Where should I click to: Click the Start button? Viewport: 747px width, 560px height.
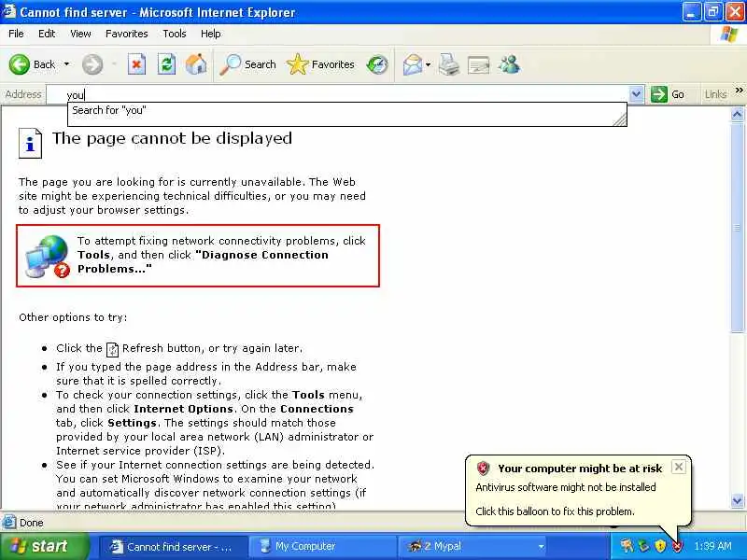pos(44,546)
